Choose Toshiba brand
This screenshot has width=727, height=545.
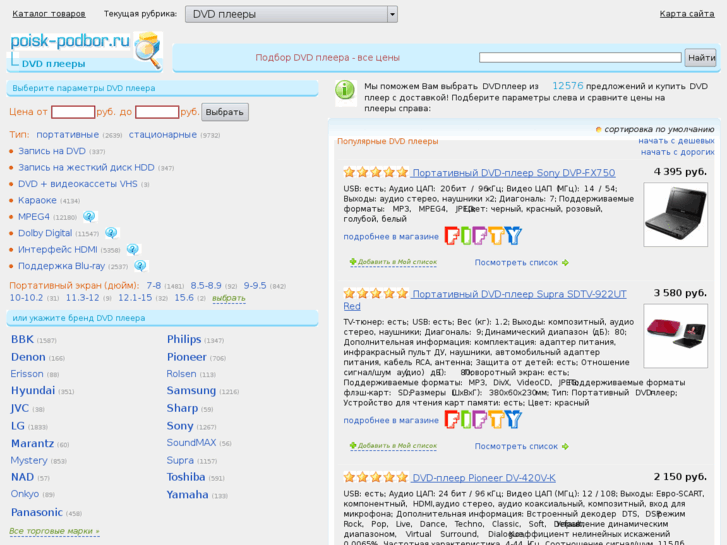[186, 477]
